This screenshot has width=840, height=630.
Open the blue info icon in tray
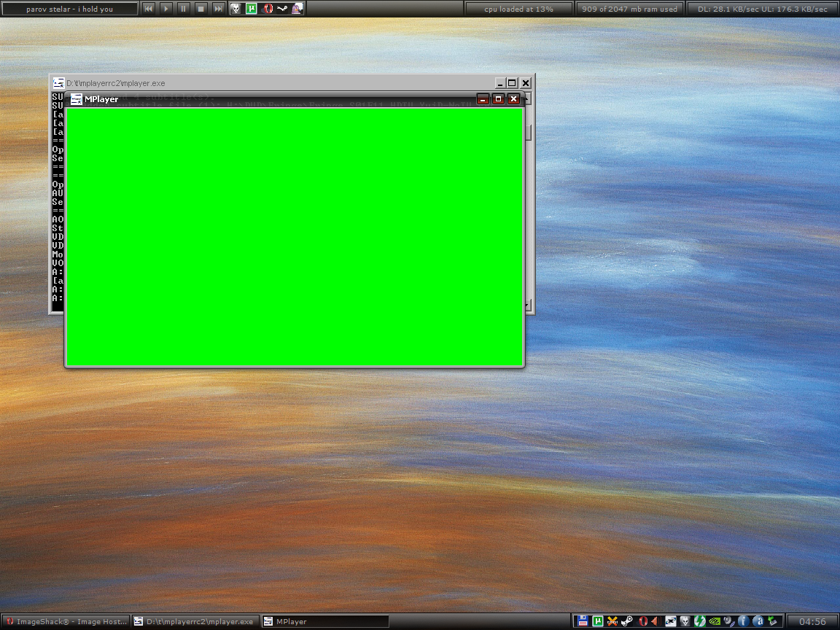pos(743,621)
